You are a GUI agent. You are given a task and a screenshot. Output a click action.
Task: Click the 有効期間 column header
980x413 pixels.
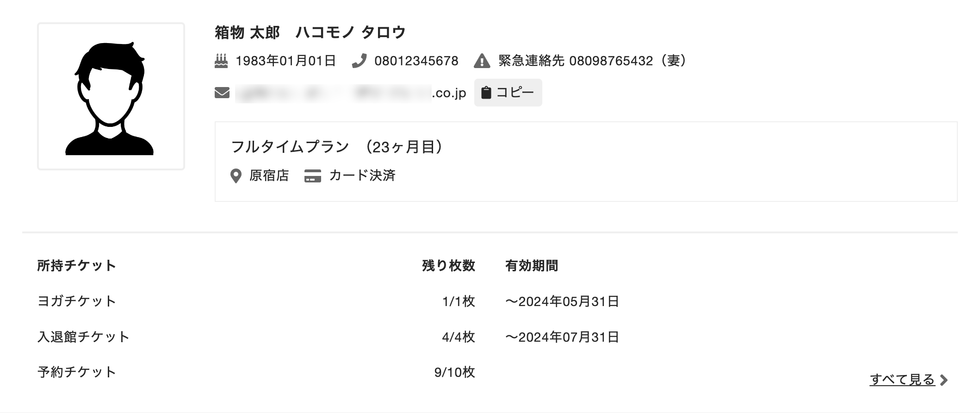coord(532,266)
